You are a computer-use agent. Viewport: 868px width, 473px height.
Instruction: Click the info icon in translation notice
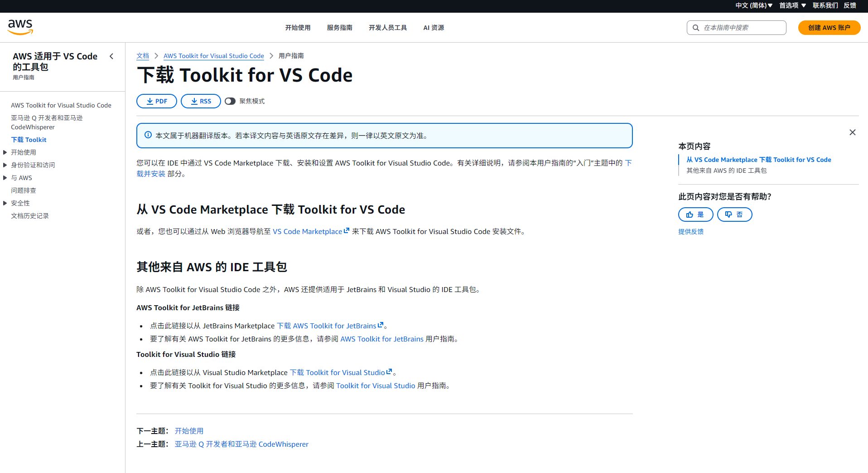[x=148, y=135]
